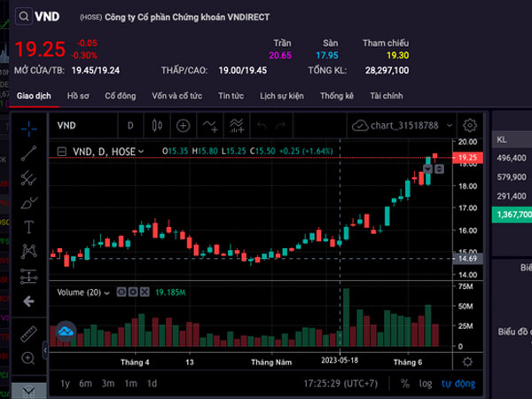Click the 2023-05-18 date marker on time axis
The height and width of the screenshot is (399, 532).
[x=340, y=360]
